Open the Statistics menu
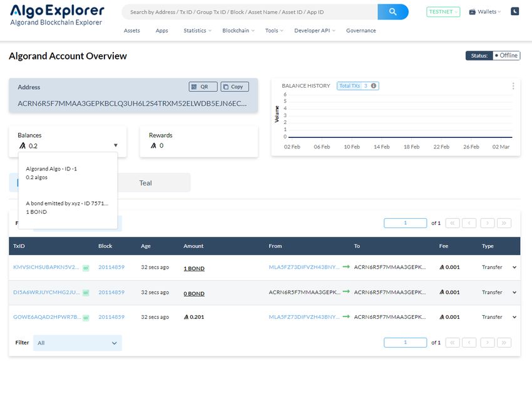 click(x=197, y=31)
